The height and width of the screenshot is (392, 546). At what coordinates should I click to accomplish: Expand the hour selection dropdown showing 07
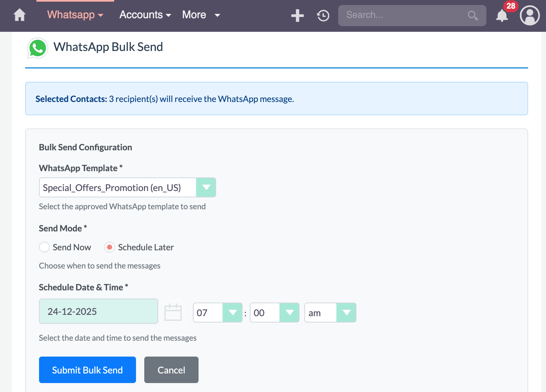[x=233, y=312]
